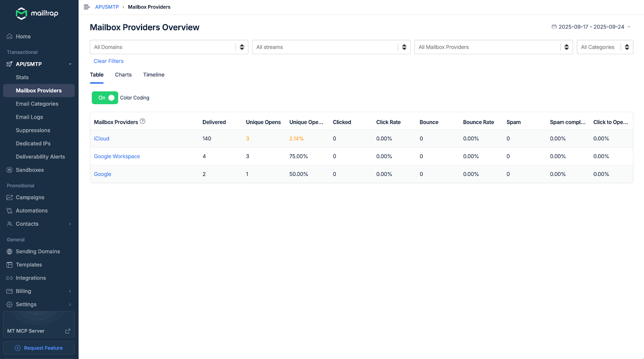The height and width of the screenshot is (359, 644).
Task: Click the Settings gear icon
Action: [10, 305]
